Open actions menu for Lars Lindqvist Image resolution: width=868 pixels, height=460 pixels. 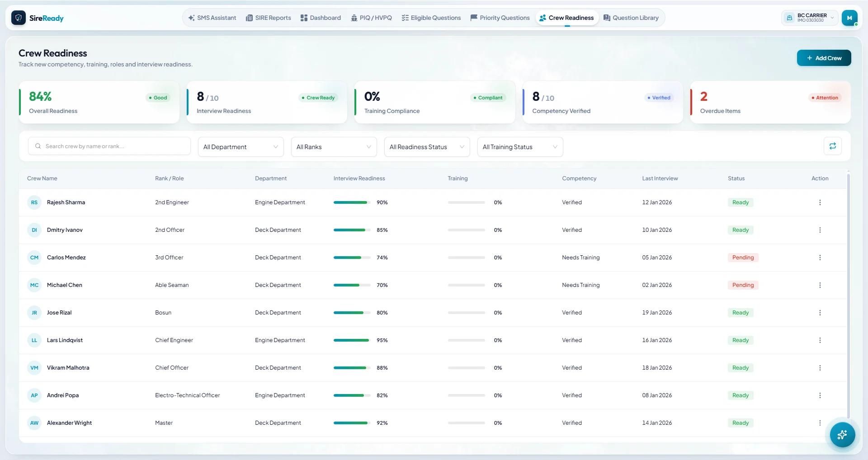(x=820, y=340)
